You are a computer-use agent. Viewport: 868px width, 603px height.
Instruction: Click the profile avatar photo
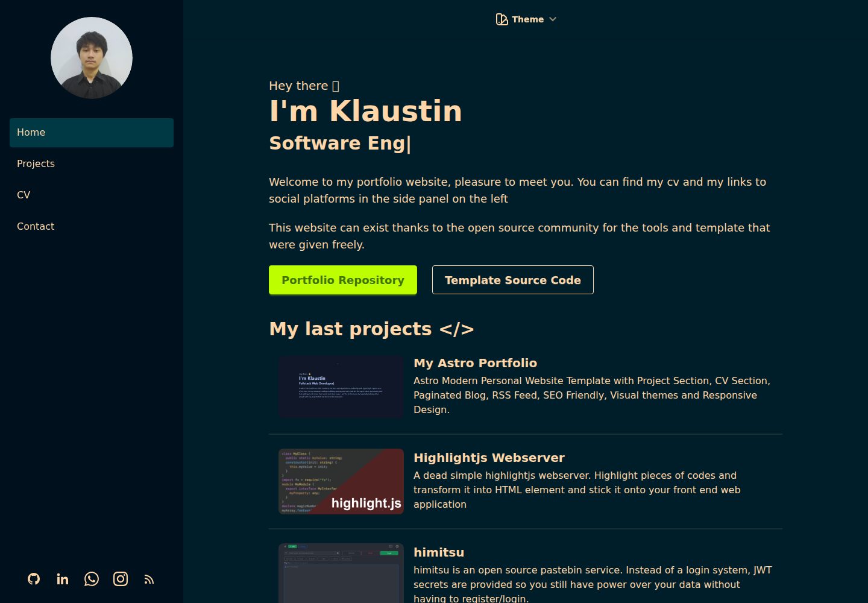[92, 58]
